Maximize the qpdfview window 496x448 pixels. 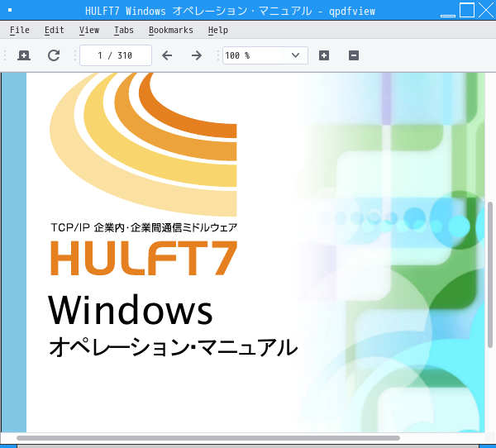pyautogui.click(x=467, y=10)
